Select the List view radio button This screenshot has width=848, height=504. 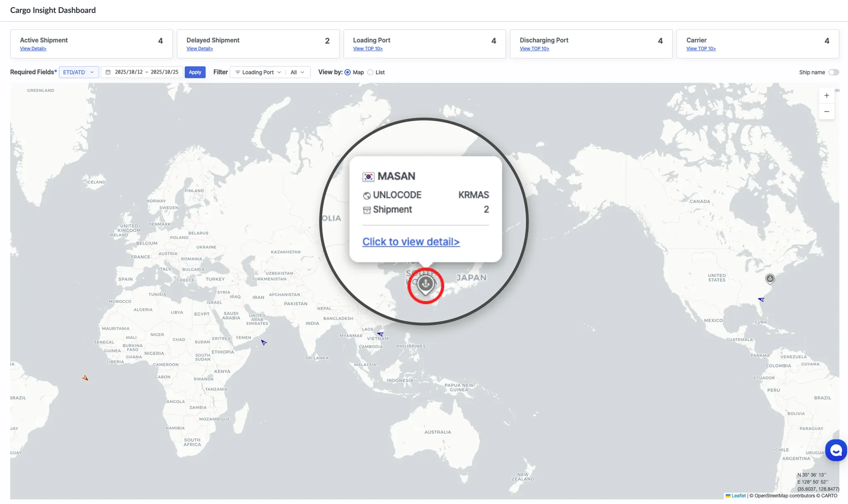click(370, 72)
